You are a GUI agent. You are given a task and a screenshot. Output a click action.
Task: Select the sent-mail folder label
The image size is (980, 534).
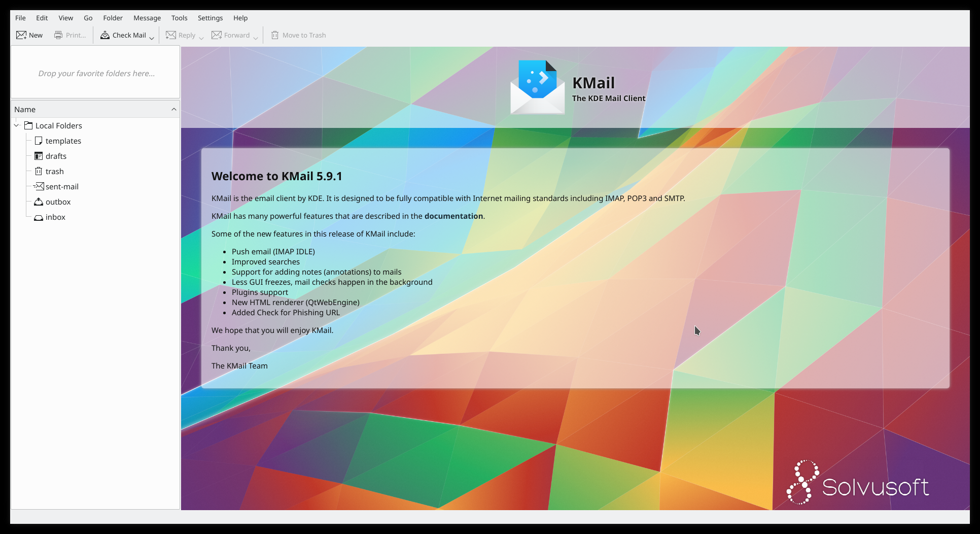62,186
